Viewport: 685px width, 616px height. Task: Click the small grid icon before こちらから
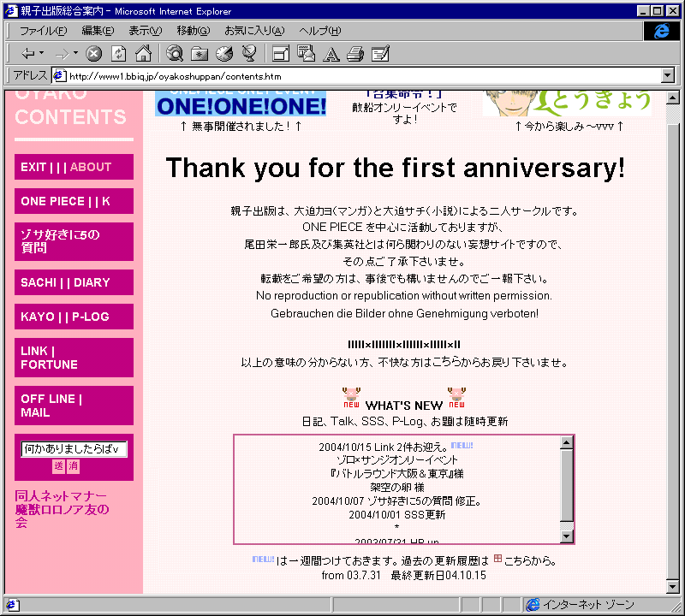click(x=497, y=559)
